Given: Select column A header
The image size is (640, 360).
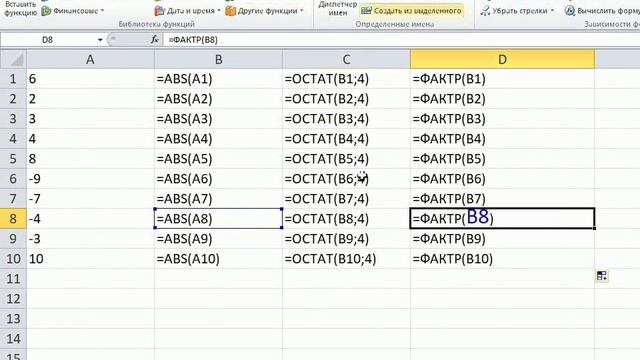Looking at the screenshot, I should point(90,59).
